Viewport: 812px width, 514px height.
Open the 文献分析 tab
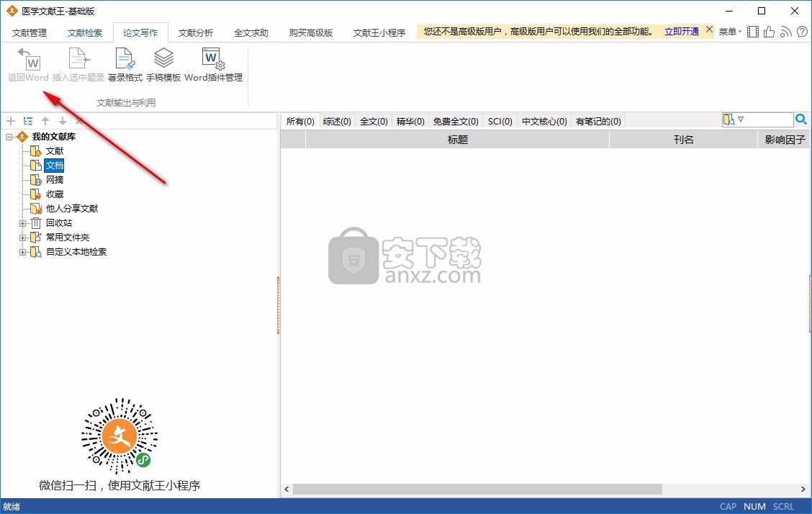point(196,32)
